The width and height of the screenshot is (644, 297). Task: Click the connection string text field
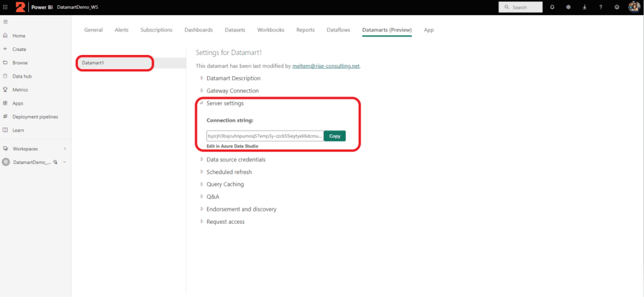click(x=264, y=136)
